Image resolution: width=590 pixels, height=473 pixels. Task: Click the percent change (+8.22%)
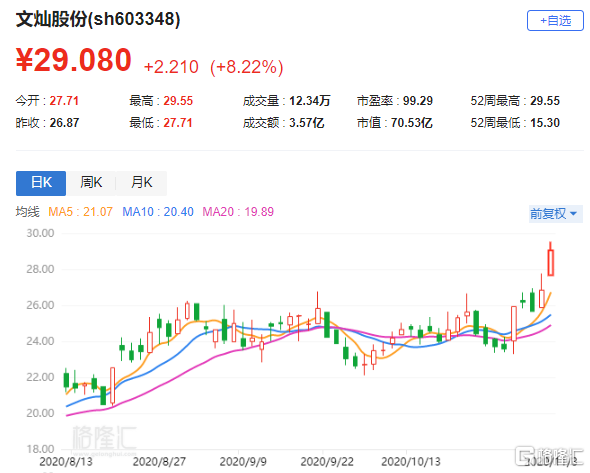click(246, 67)
